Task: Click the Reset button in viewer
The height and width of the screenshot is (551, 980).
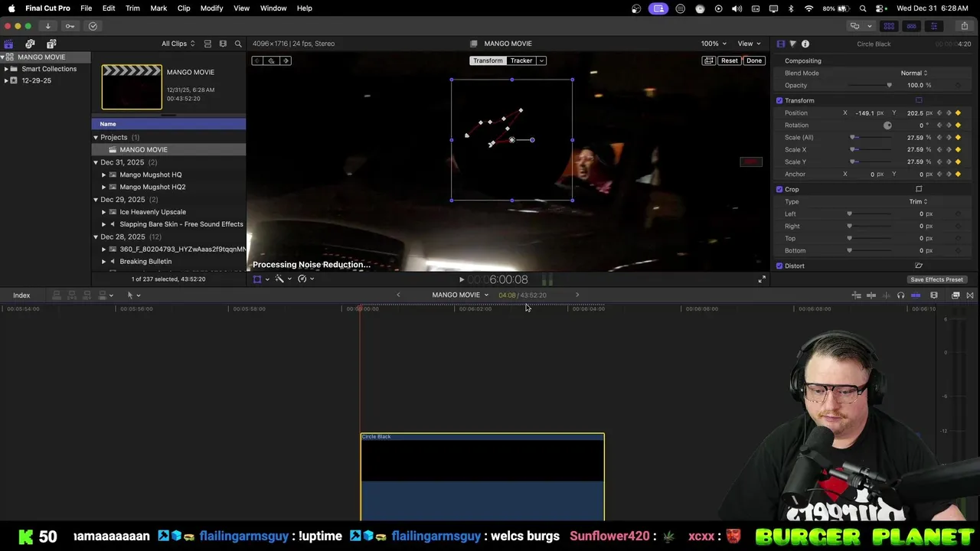Action: pos(729,60)
